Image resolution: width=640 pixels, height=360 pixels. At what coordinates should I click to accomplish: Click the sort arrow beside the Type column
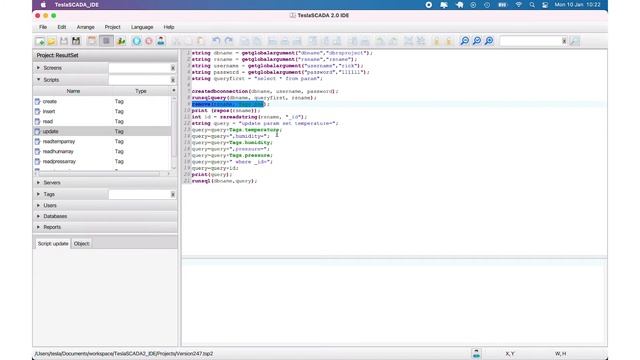(x=174, y=91)
